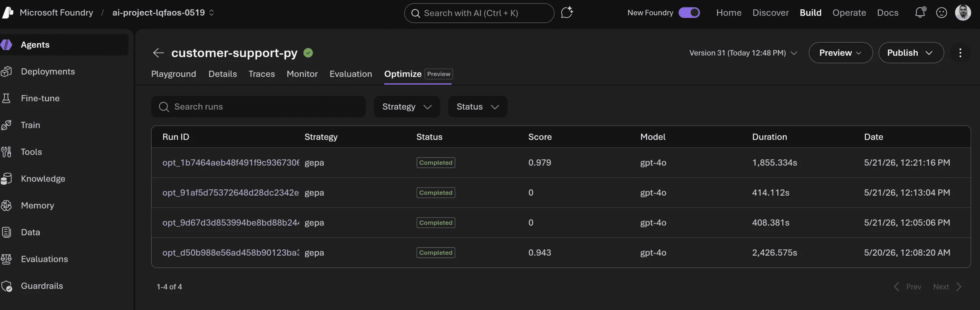Switch to the Monitor tab

(x=302, y=74)
